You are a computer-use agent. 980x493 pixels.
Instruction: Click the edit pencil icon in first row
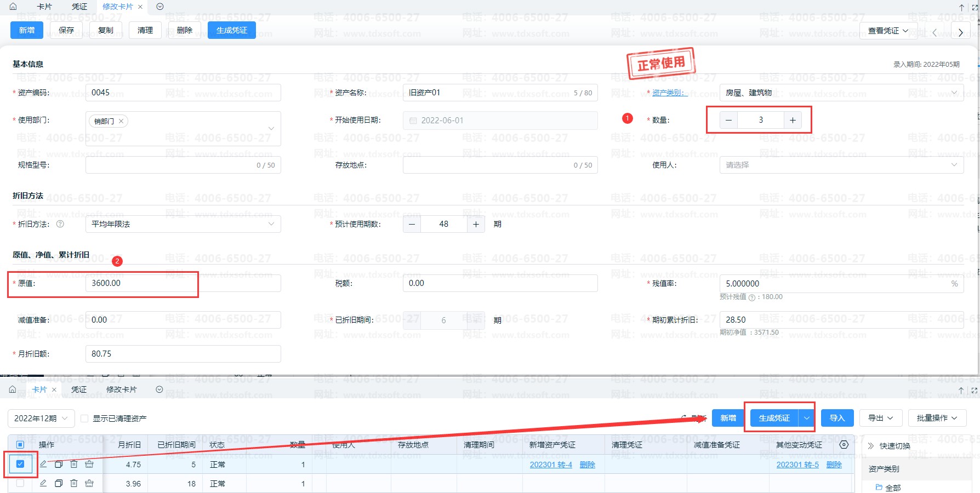(43, 465)
